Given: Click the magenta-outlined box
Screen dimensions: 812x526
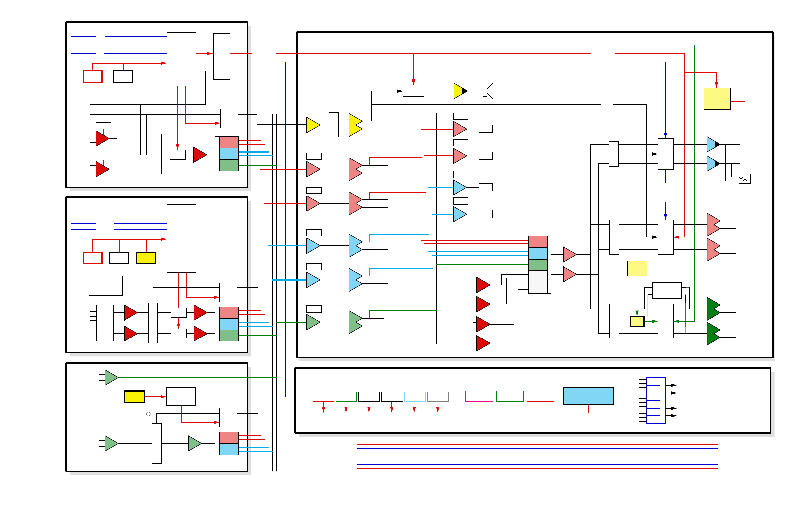Looking at the screenshot, I should (x=479, y=396).
